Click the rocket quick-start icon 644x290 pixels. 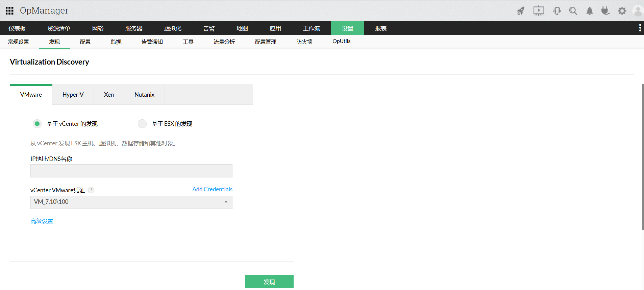point(521,11)
